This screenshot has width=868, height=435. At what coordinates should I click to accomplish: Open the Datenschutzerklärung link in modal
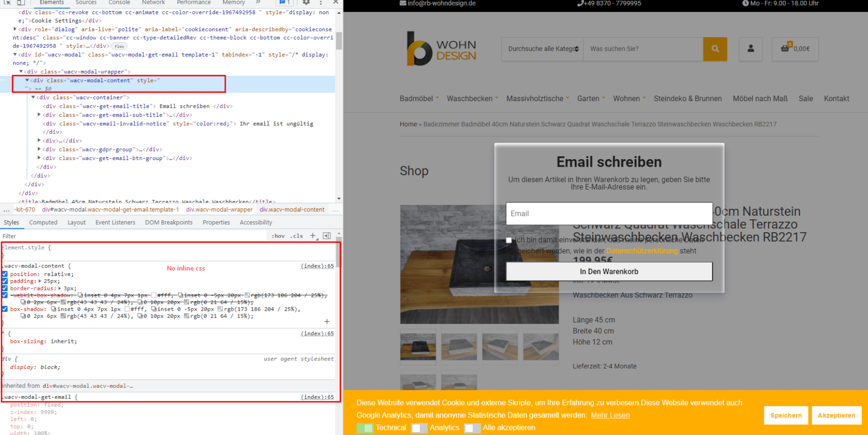[x=642, y=251]
